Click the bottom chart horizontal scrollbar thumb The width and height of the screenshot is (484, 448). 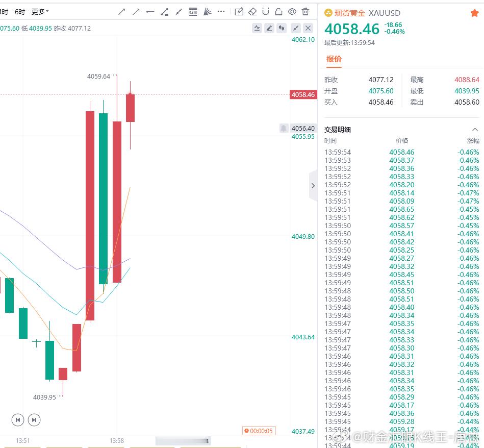pyautogui.click(x=183, y=441)
